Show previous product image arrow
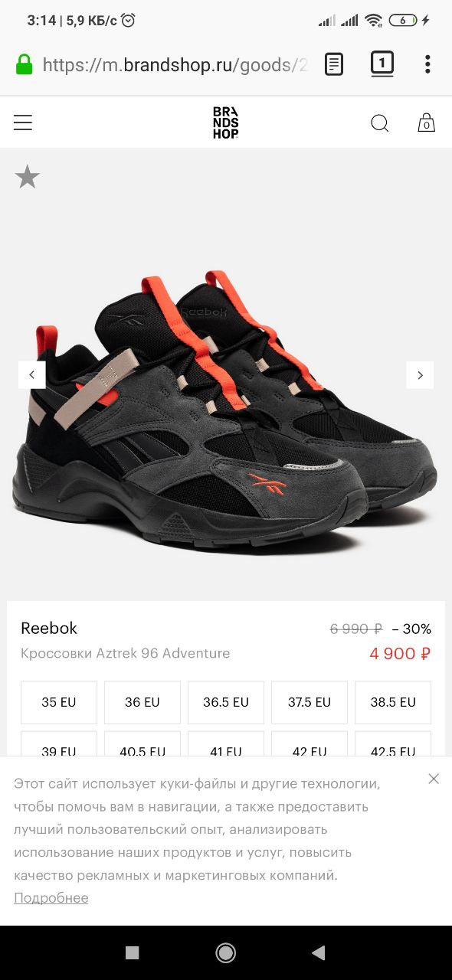Screen dimensions: 452x980 pos(32,375)
